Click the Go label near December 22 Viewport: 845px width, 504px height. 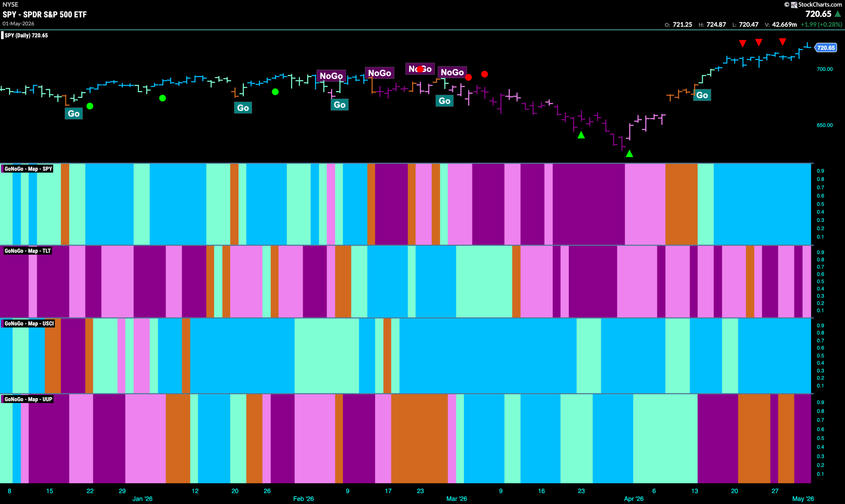pos(74,113)
